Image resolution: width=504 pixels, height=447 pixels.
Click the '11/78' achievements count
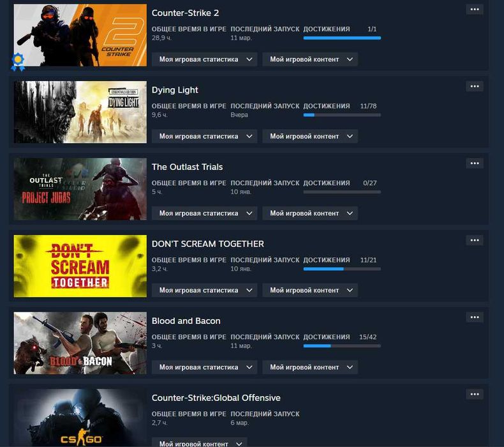[368, 106]
